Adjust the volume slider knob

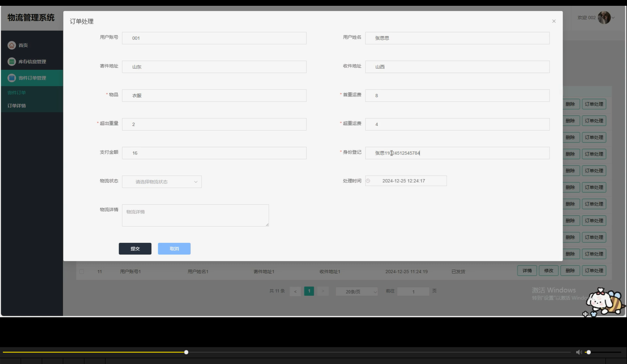[x=589, y=352]
